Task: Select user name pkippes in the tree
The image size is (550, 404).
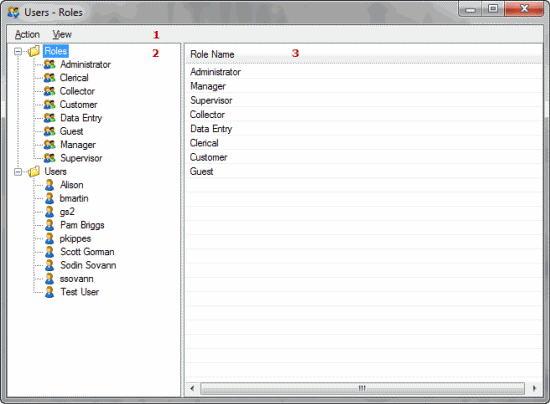Action: point(75,239)
